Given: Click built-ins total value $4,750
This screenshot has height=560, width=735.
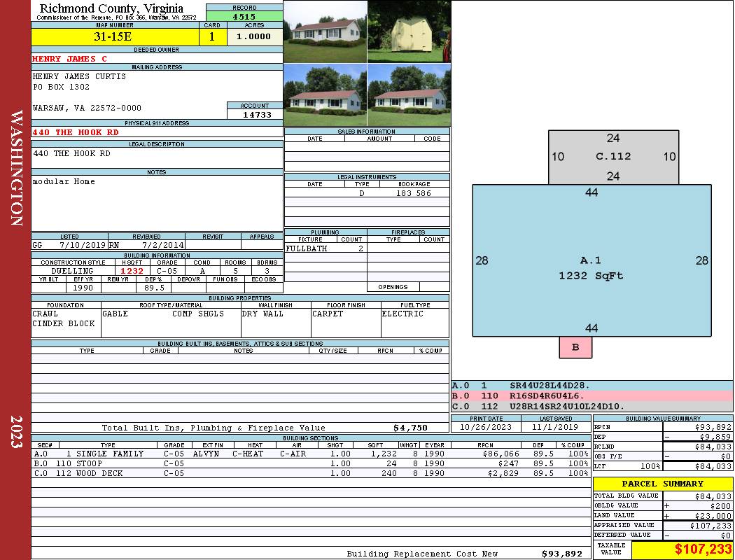Looking at the screenshot, I should pyautogui.click(x=411, y=428).
